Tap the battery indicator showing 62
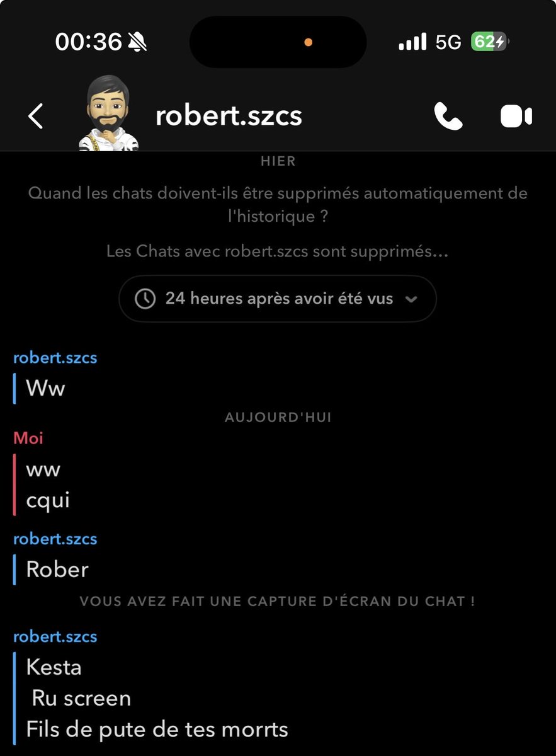Viewport: 556px width, 756px height. (489, 42)
